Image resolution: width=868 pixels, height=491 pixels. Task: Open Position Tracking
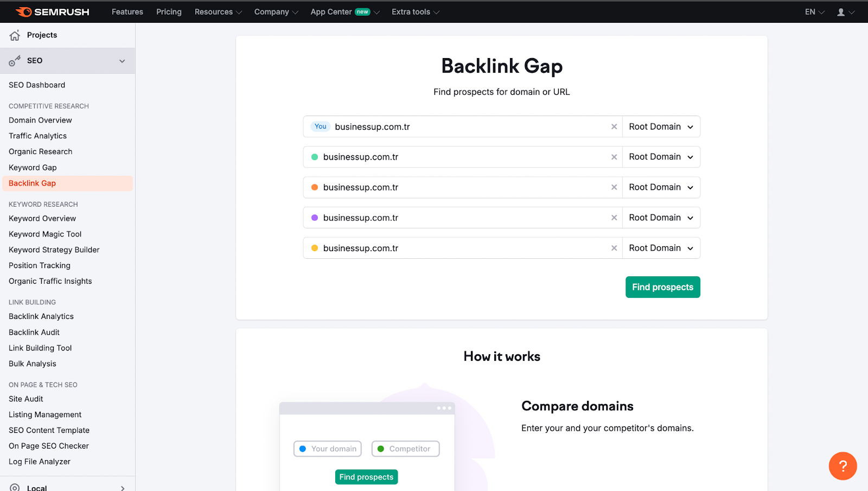40,266
